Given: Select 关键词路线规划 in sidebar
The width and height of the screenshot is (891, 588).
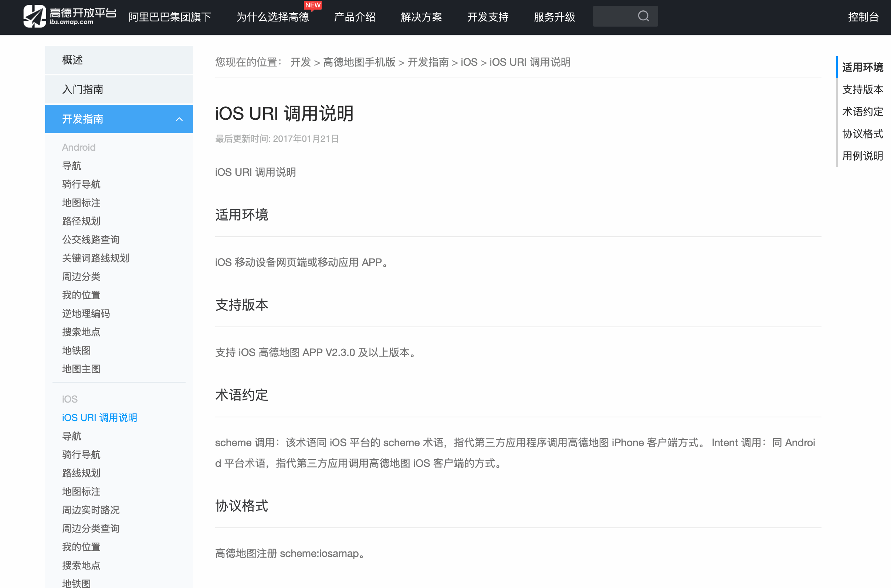Looking at the screenshot, I should pos(95,258).
